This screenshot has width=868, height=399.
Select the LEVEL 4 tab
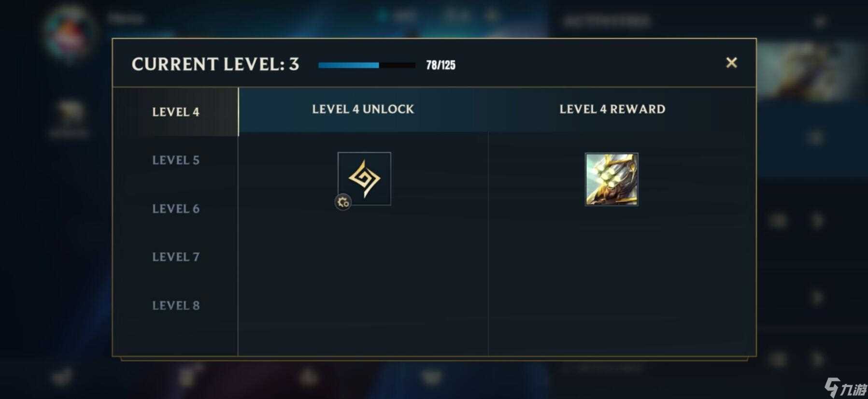tap(175, 112)
